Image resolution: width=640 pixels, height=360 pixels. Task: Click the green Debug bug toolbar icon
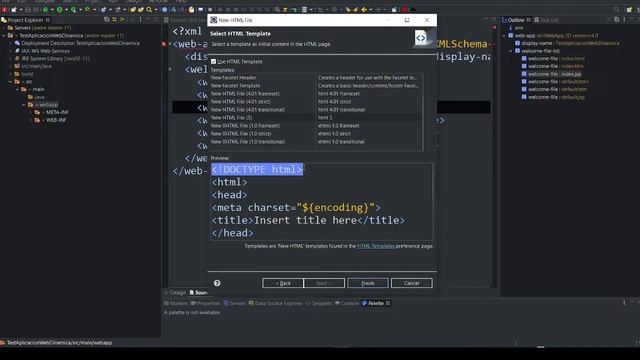click(x=45, y=9)
